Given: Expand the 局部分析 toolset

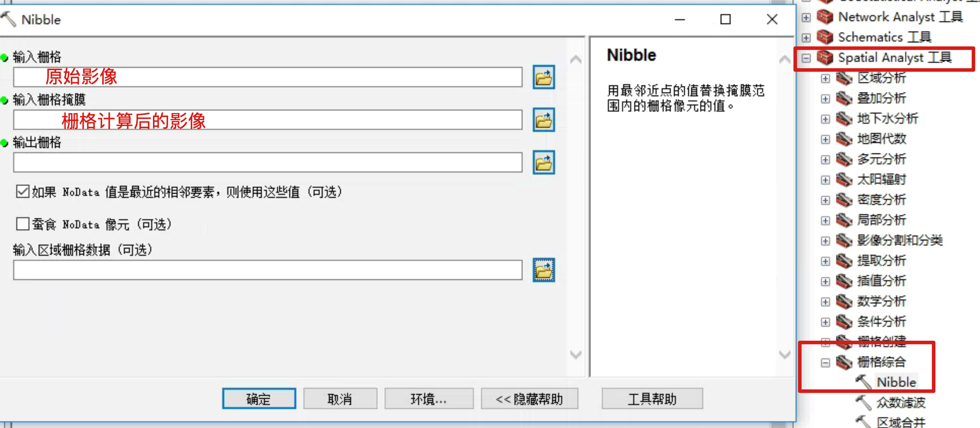Looking at the screenshot, I should pyautogui.click(x=825, y=221).
